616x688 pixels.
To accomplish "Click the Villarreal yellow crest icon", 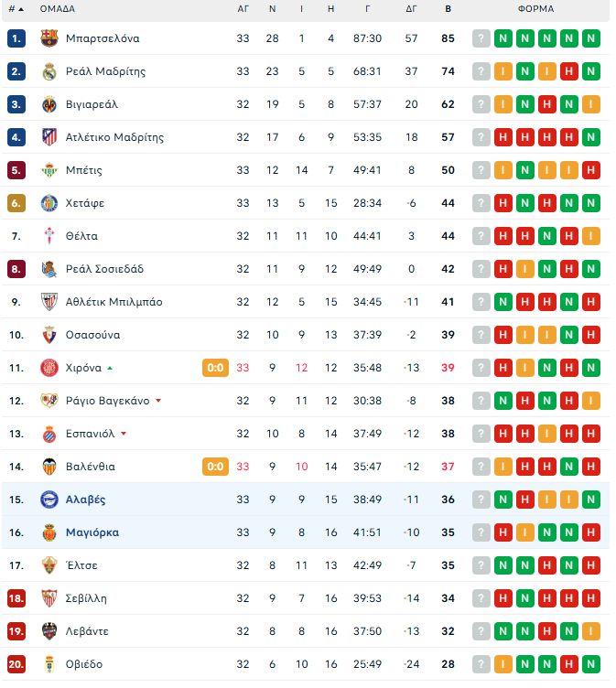I will [x=49, y=104].
